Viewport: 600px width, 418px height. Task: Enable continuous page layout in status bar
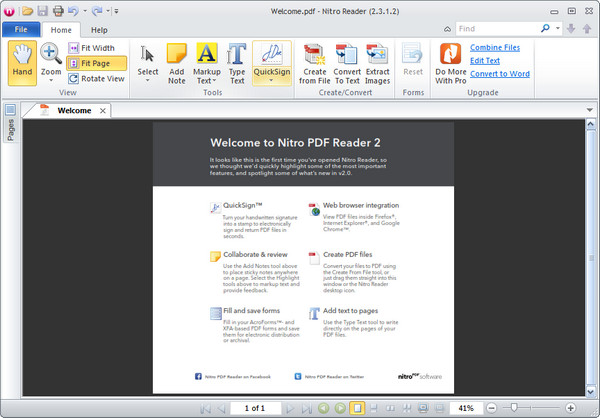point(374,408)
